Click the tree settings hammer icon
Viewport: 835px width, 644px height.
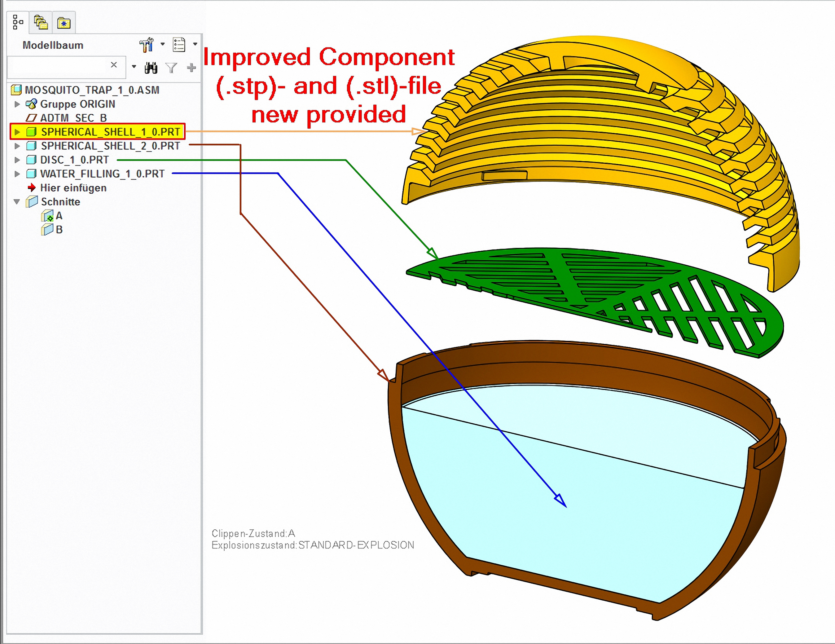pos(147,45)
